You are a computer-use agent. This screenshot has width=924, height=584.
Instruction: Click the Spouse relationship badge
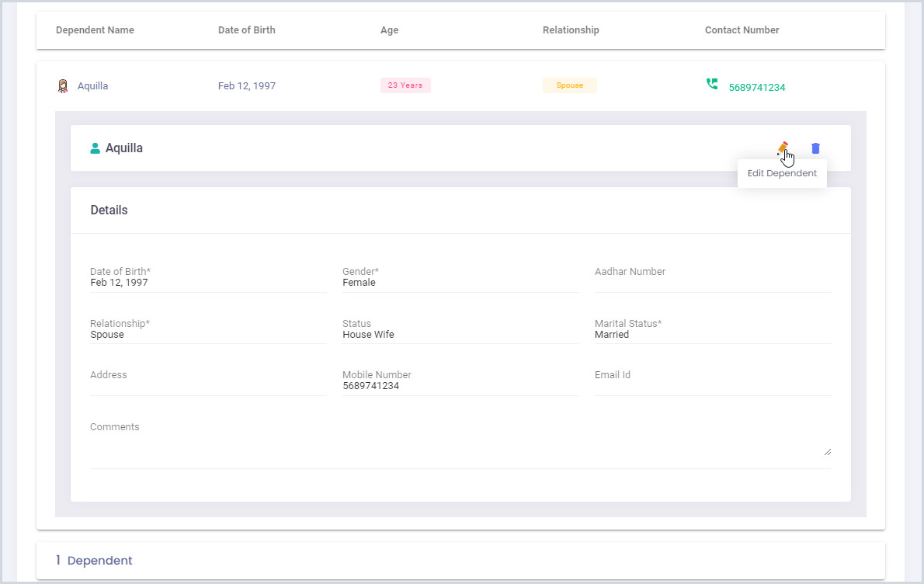[x=570, y=85]
